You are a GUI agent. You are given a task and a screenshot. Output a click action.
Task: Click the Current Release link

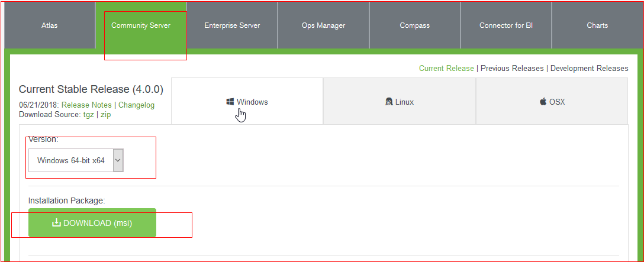click(446, 68)
